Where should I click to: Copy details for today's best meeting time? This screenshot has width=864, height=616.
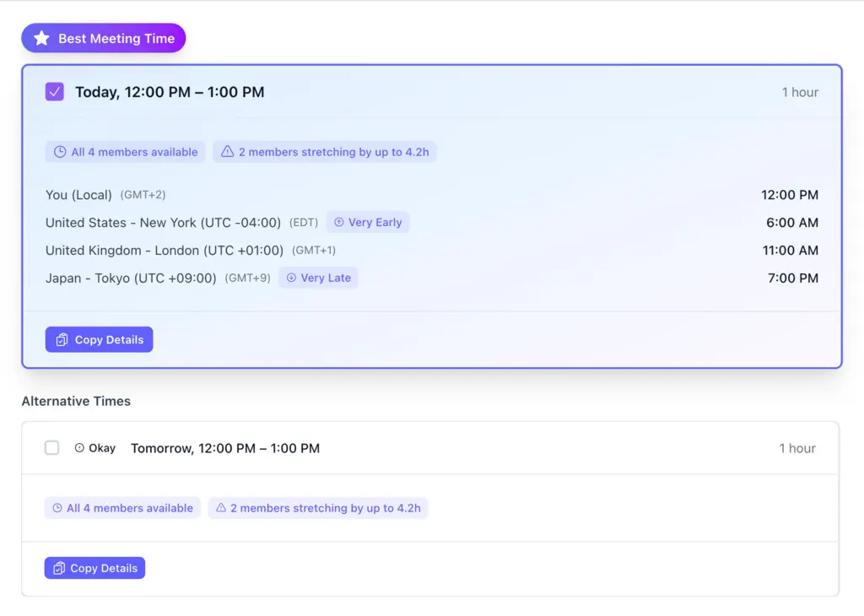point(100,340)
